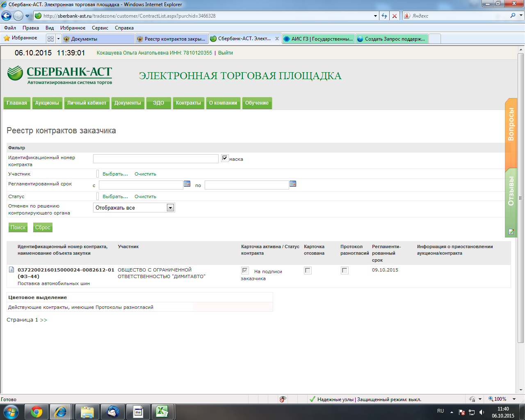This screenshot has width=525, height=420.
Task: Open the zoom level dropdown arrow
Action: [x=514, y=399]
